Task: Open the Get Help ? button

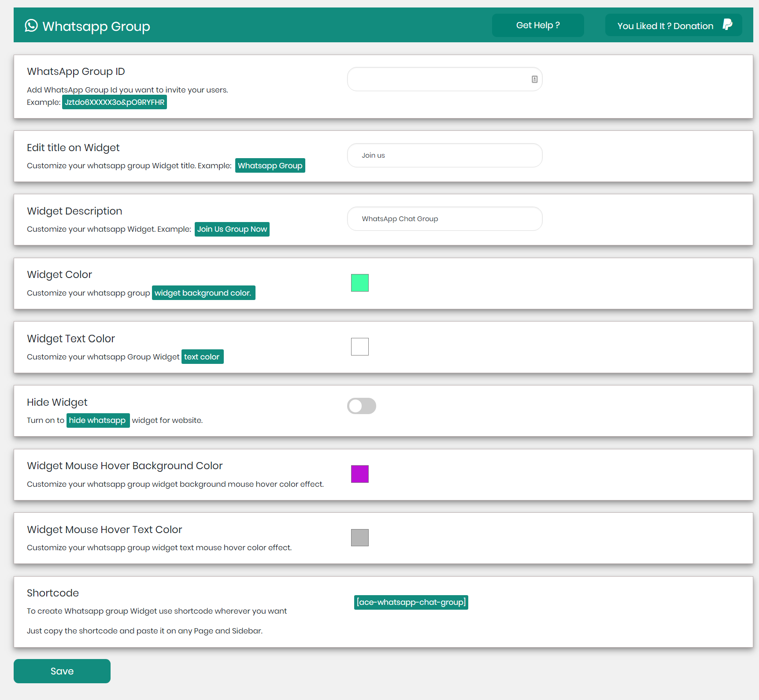Action: coord(538,25)
